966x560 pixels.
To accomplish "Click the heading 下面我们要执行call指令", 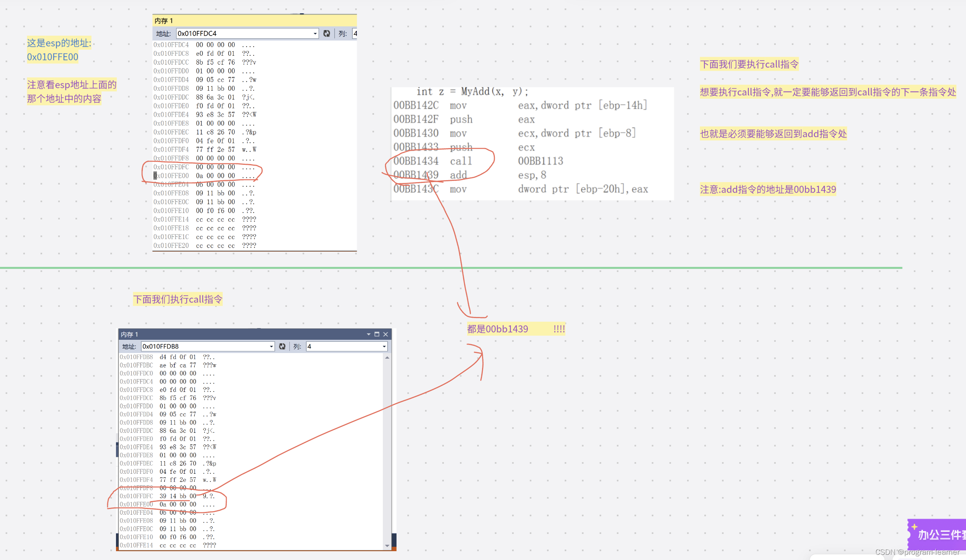I will (749, 64).
